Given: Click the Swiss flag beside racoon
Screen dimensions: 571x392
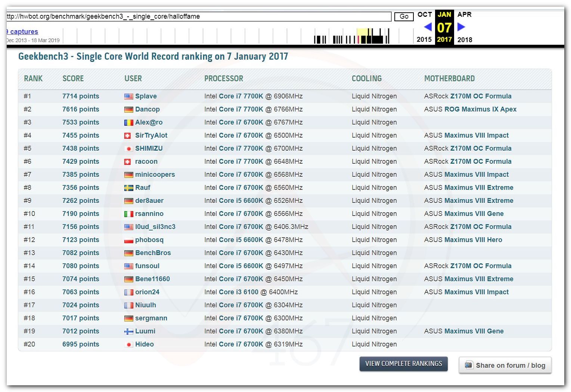Looking at the screenshot, I should point(127,161).
